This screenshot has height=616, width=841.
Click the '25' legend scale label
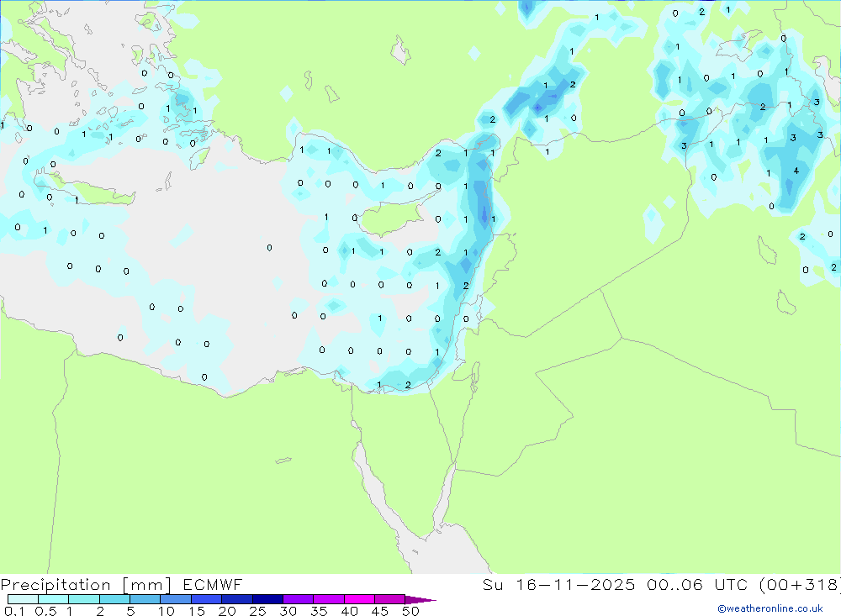[258, 611]
